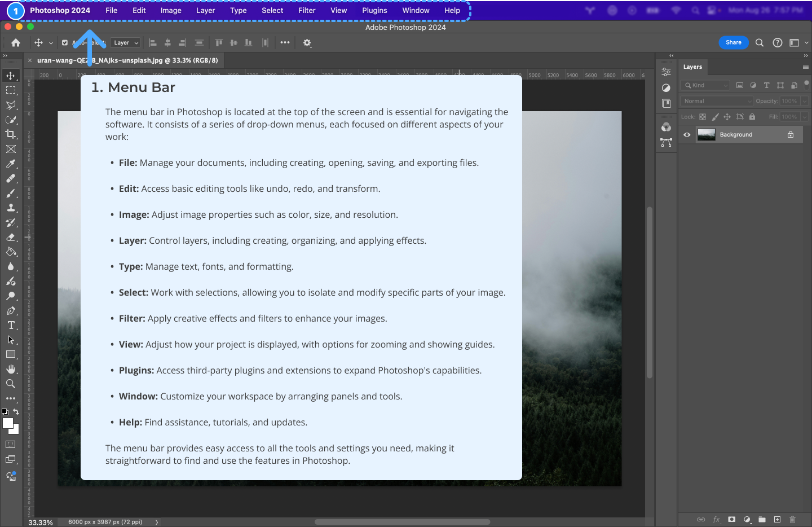Select the Pen tool
812x527 pixels.
point(11,310)
